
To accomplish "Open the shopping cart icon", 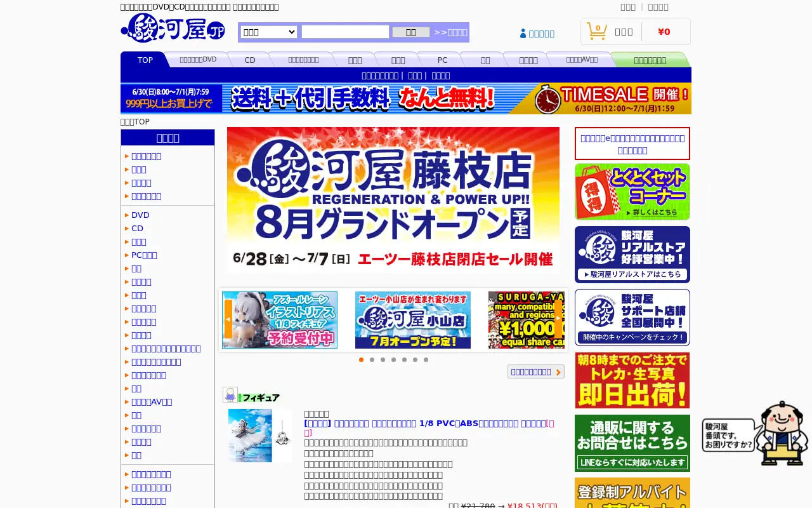I will 597,31.
